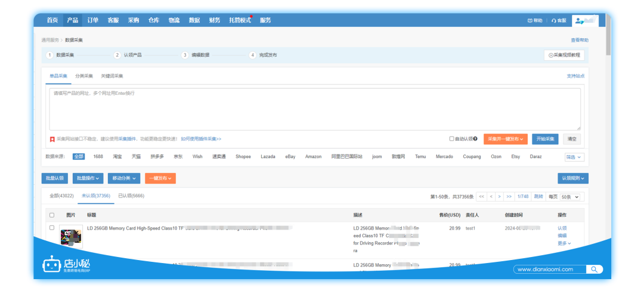The image size is (644, 297).
Task: Click 批量认领 button
Action: coord(55,178)
